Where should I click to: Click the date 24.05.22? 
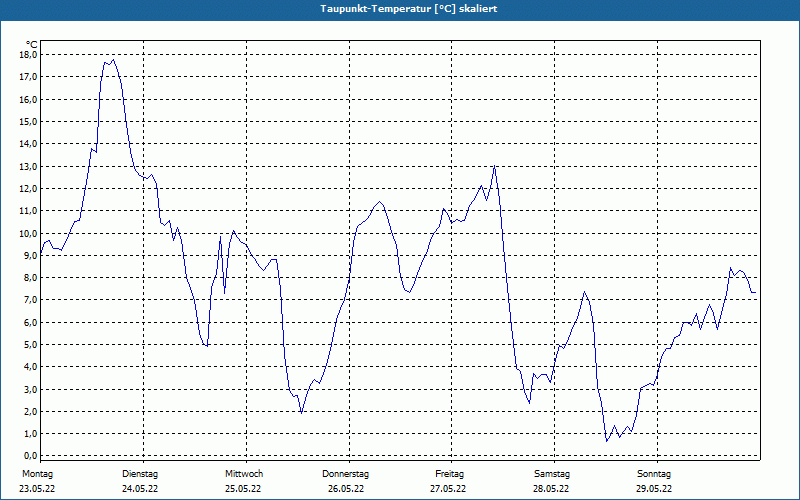point(140,489)
